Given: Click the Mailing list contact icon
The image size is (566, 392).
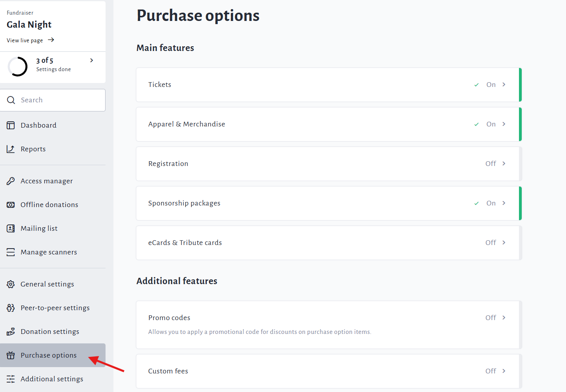Looking at the screenshot, I should click(x=11, y=228).
